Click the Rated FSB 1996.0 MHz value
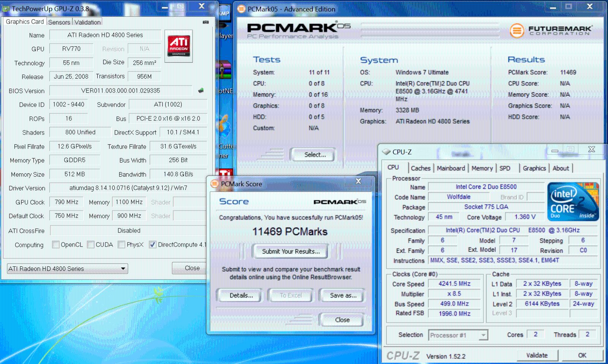Image resolution: width=608 pixels, height=364 pixels. (454, 313)
